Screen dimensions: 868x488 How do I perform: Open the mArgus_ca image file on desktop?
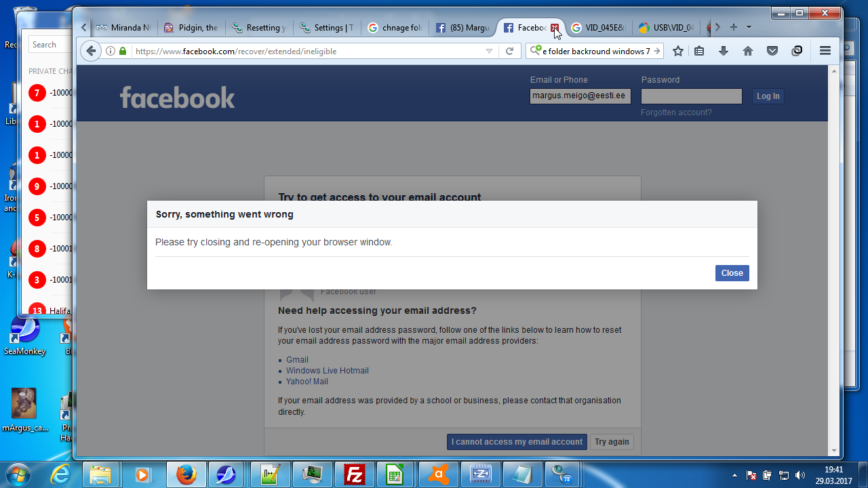[x=24, y=410]
